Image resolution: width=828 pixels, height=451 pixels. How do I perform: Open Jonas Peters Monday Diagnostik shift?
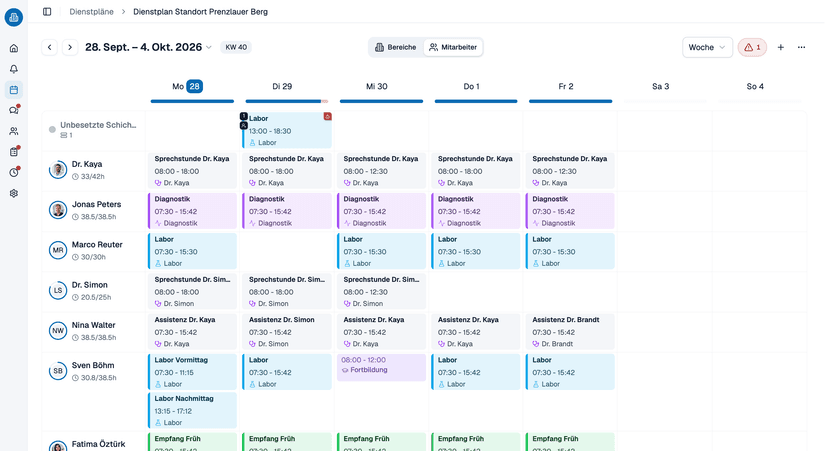tap(192, 211)
